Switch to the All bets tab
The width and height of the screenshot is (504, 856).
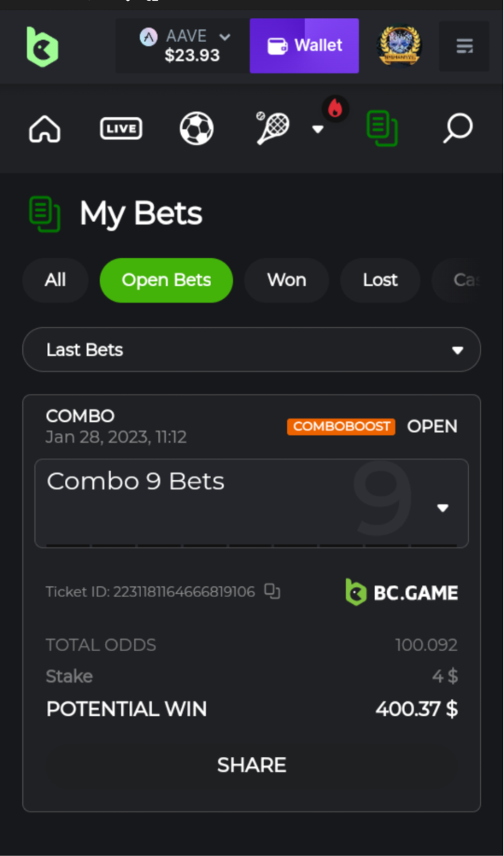[56, 280]
